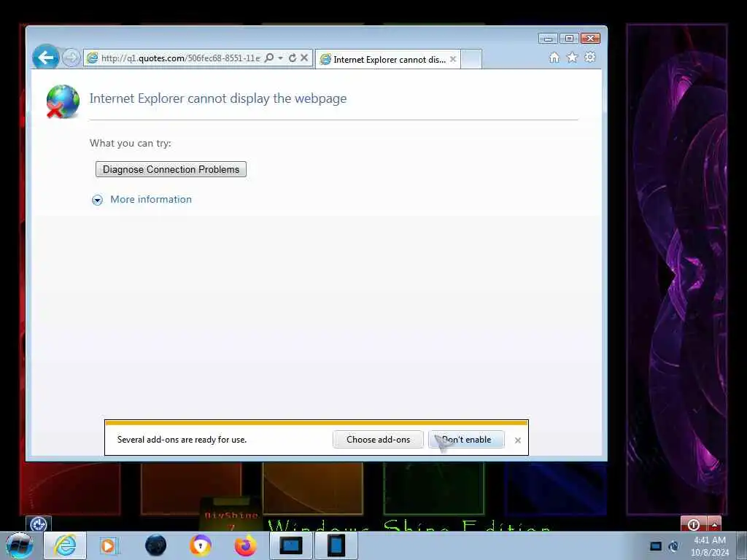
Task: Stop loading with the address bar X
Action: point(304,58)
